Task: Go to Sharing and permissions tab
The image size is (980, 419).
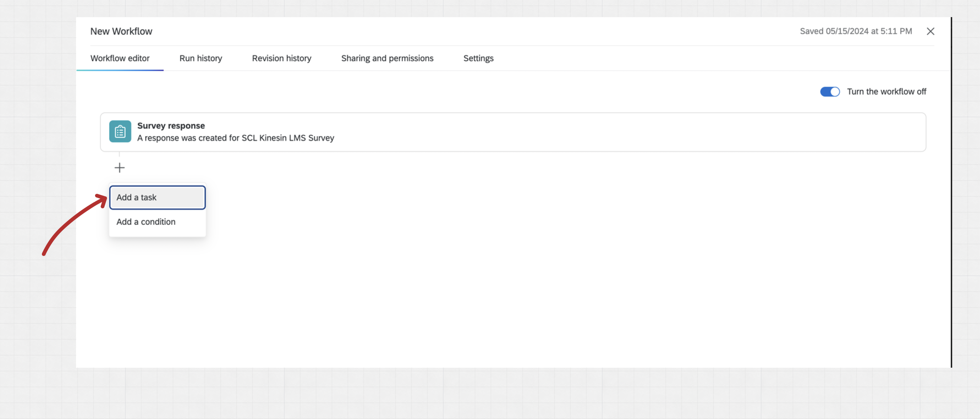Action: pyautogui.click(x=387, y=58)
